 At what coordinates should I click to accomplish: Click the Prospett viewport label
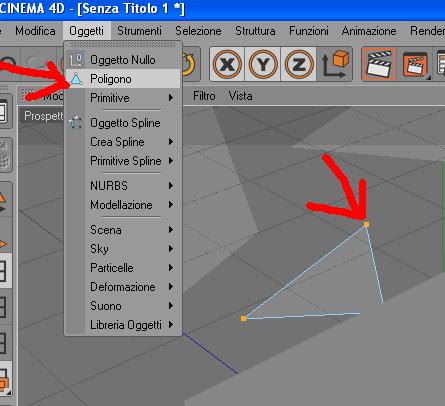coord(43,116)
